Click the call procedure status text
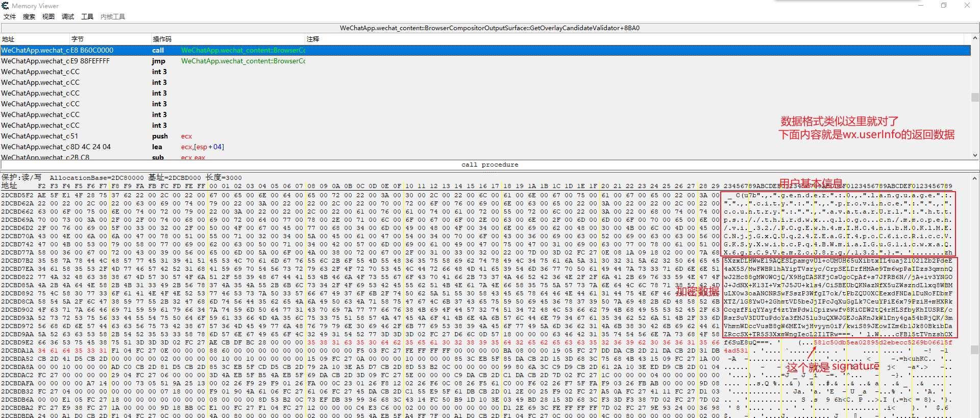Screen dimensions: 980x418 [489, 165]
